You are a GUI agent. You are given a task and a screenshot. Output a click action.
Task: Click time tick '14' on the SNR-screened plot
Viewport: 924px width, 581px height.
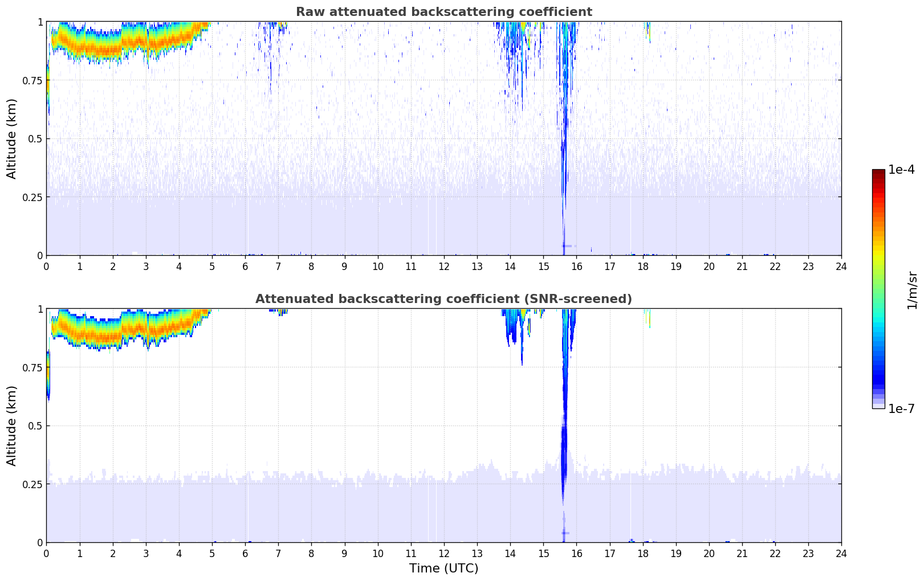coord(510,553)
